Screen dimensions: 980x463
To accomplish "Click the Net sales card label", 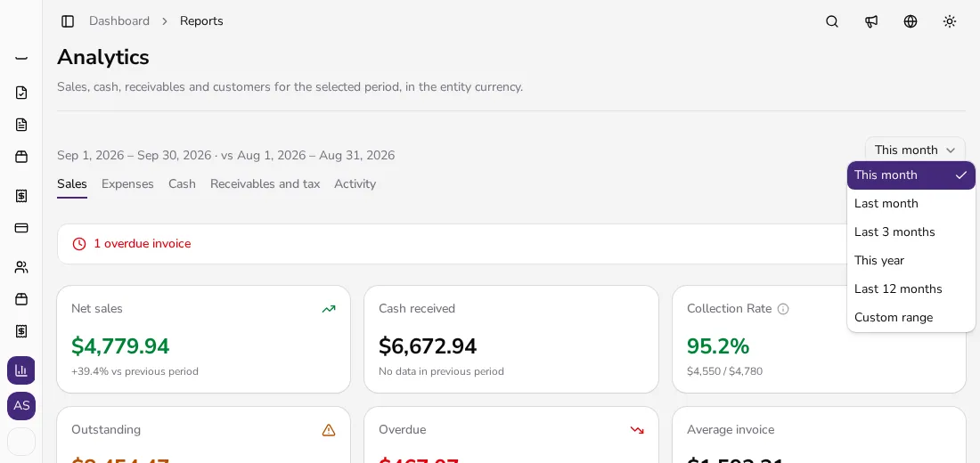I will point(97,309).
